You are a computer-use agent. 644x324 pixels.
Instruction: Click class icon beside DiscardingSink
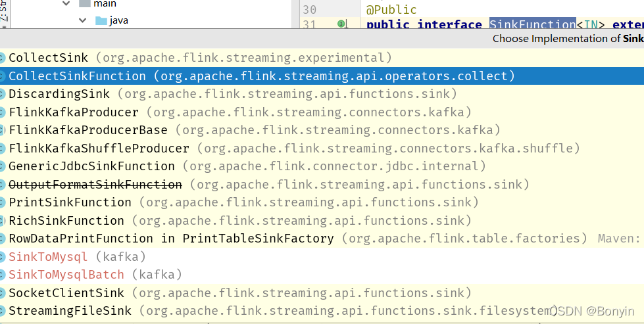click(x=2, y=95)
